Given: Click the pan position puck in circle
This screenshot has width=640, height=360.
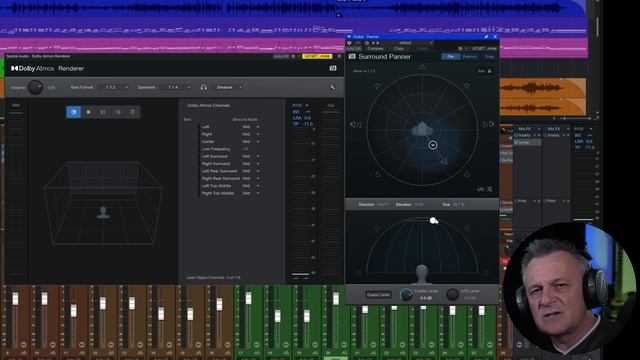Looking at the screenshot, I should [433, 144].
